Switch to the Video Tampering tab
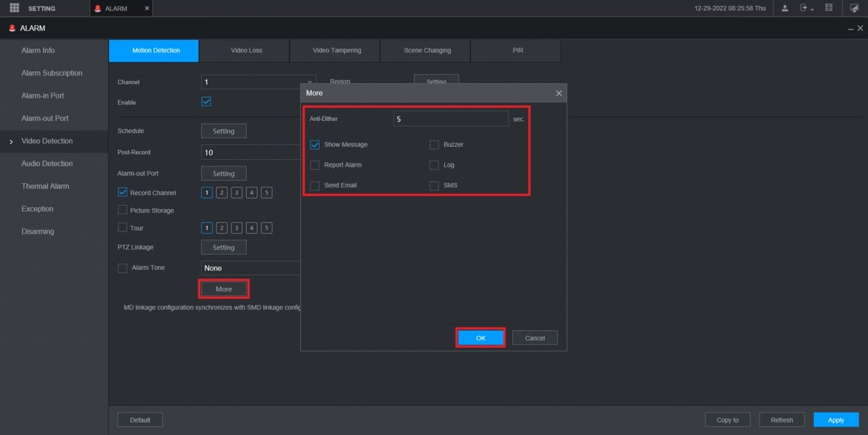 point(336,51)
